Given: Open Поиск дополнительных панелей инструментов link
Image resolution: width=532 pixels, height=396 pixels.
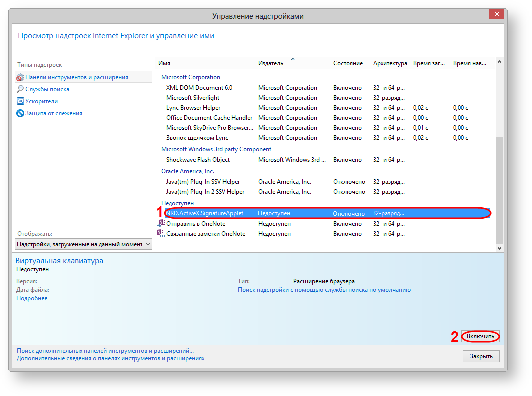Looking at the screenshot, I should [x=105, y=351].
